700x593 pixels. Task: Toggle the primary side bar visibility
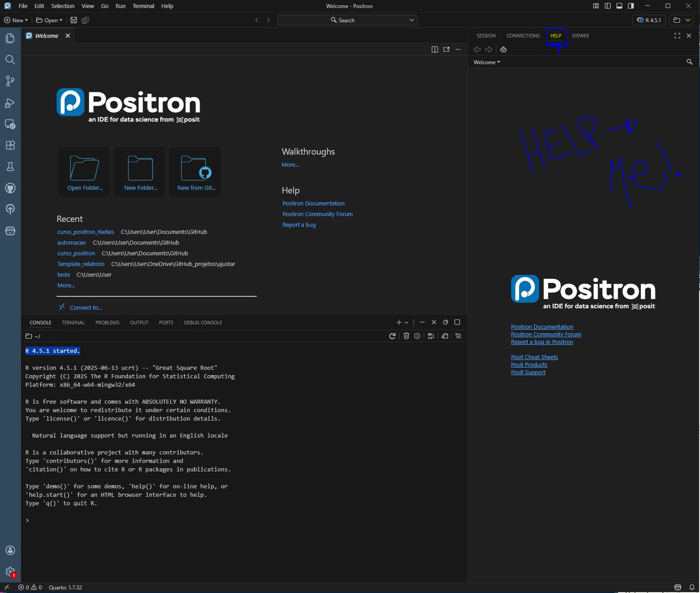(608, 6)
